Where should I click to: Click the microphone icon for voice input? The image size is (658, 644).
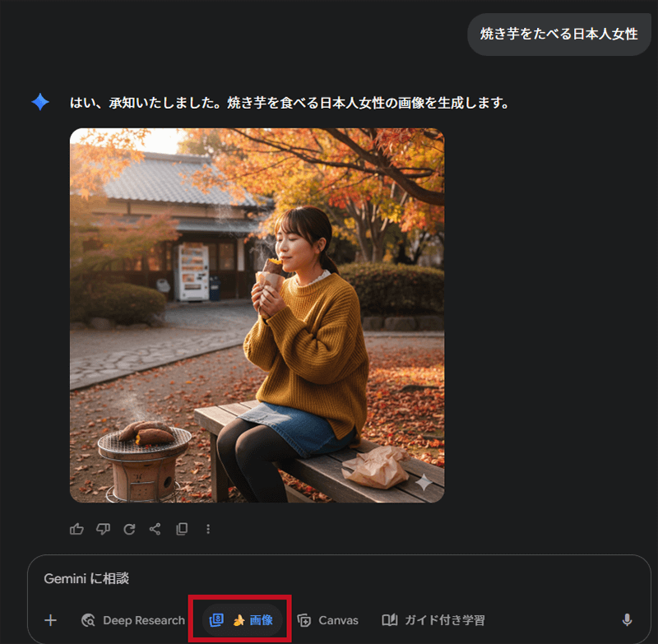tap(627, 619)
